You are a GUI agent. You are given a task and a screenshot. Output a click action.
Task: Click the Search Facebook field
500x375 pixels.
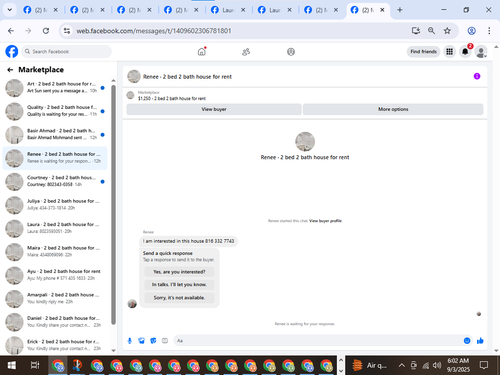click(67, 52)
